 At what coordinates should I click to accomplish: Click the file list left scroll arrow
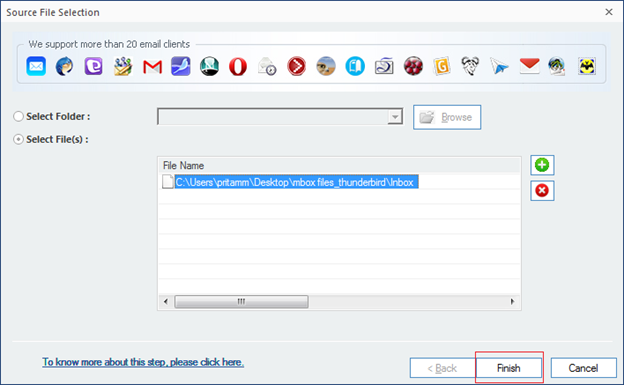tap(166, 301)
